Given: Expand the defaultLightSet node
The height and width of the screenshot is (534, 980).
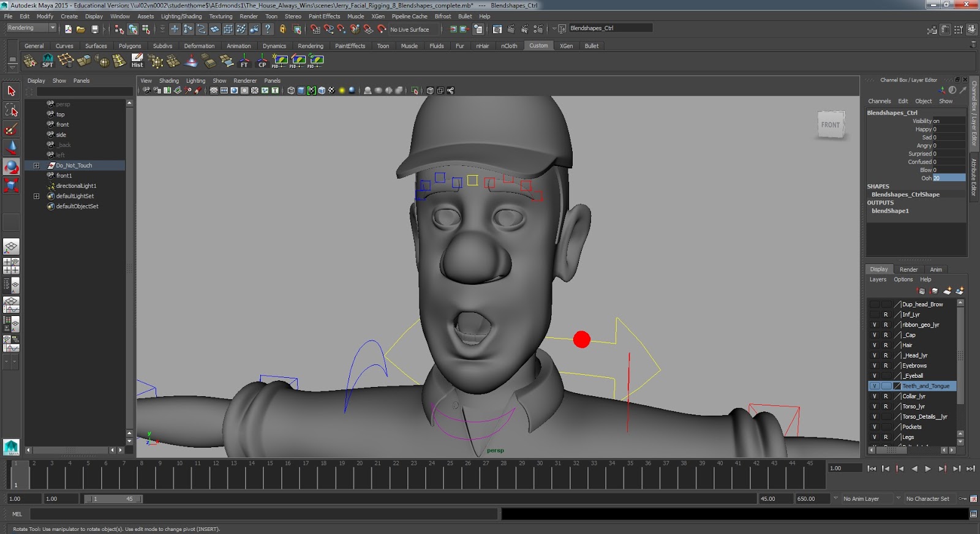Looking at the screenshot, I should tap(36, 196).
